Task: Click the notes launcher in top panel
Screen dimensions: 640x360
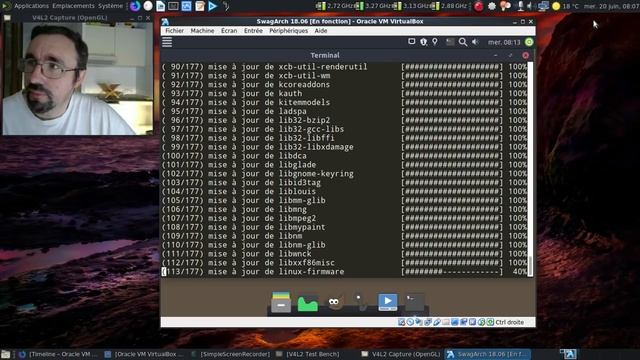Action: click(200, 6)
